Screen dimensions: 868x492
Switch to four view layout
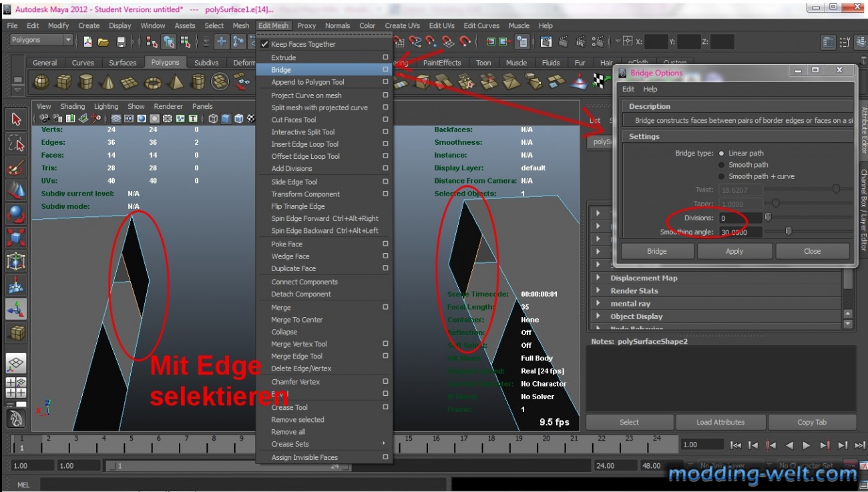click(16, 387)
